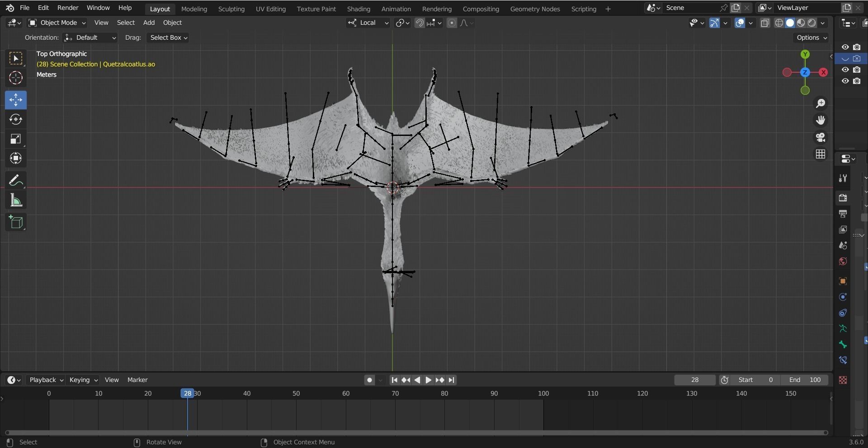Open the Keying dropdown in timeline
Viewport: 868px width, 448px height.
click(83, 380)
